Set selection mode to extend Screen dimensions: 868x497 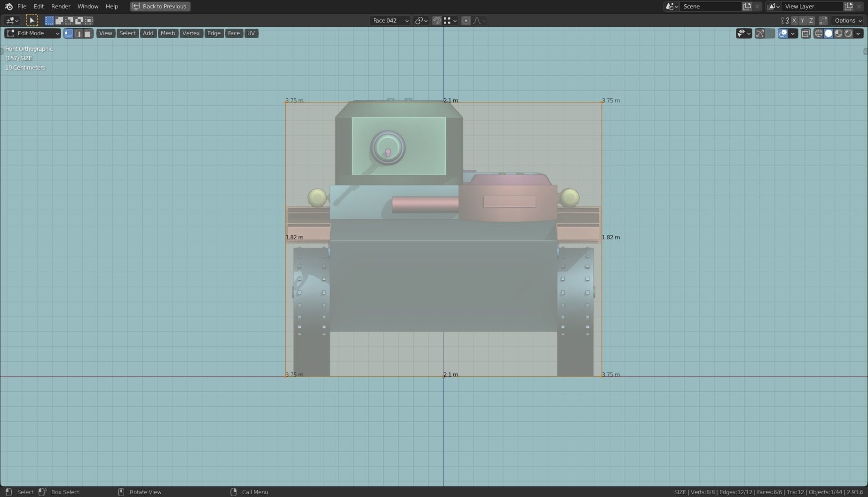59,20
